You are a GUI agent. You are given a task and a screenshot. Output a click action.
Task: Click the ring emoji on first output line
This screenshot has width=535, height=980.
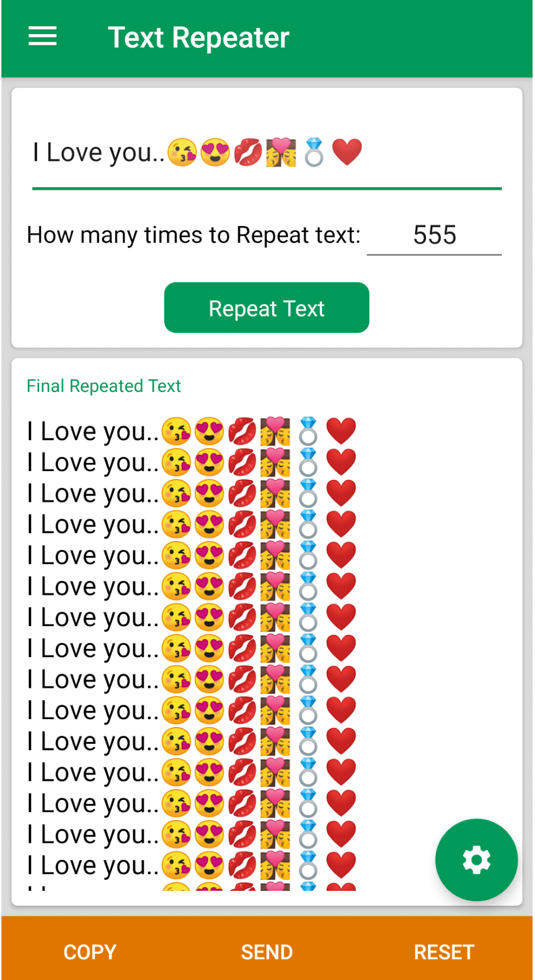point(308,431)
